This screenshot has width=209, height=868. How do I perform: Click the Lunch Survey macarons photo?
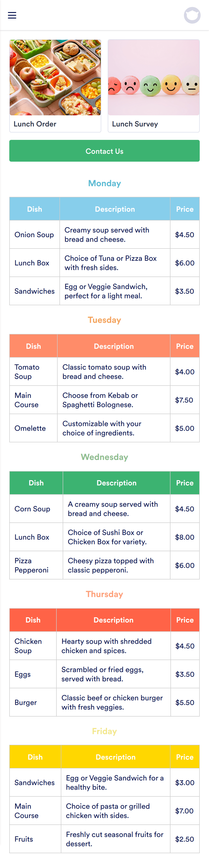click(x=154, y=78)
